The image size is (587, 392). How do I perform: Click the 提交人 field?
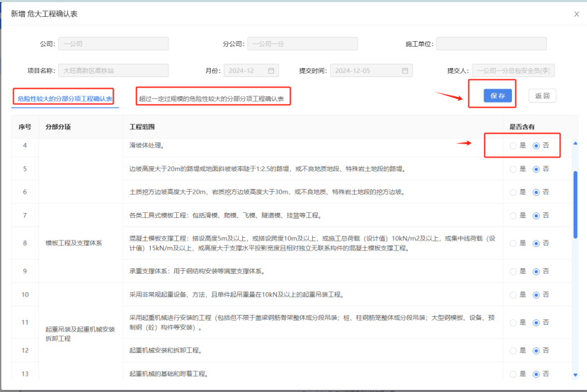(x=513, y=71)
